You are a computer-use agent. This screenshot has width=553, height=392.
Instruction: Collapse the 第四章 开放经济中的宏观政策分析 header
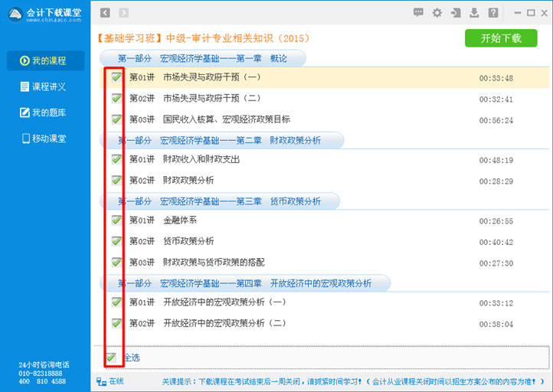click(245, 283)
